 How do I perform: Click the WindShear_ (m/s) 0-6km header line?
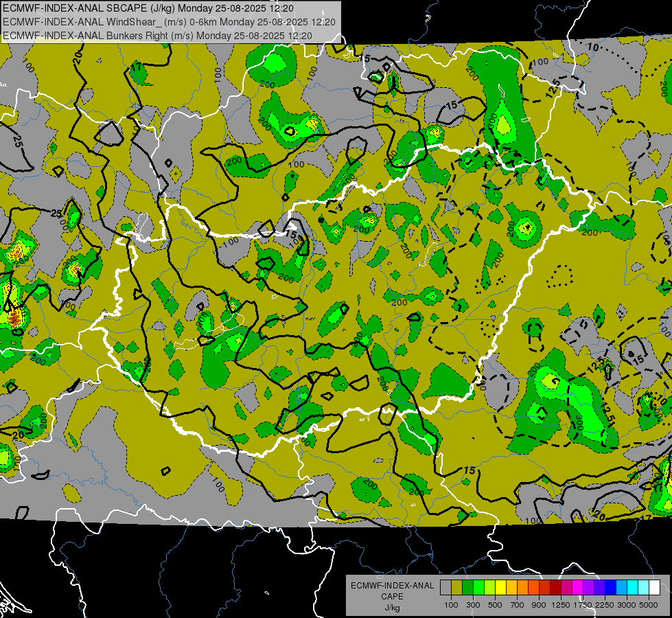point(169,22)
